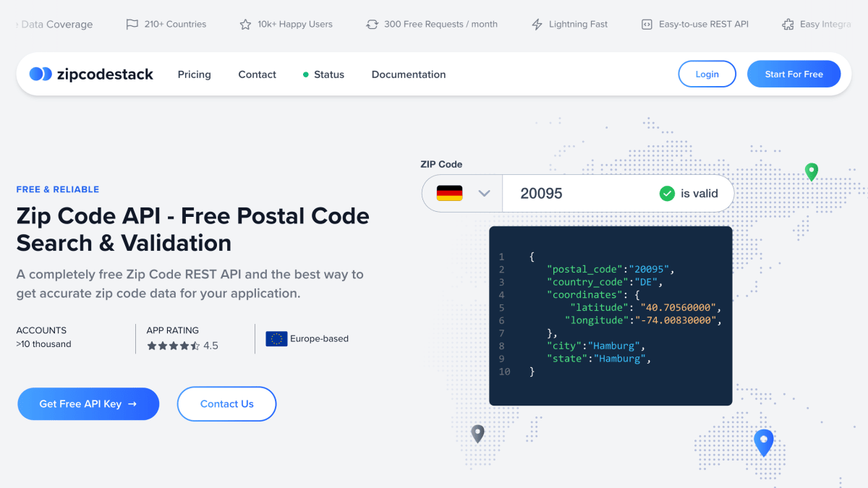Click the flag icon beside 210+ Countries
The width and height of the screenshot is (868, 488).
click(132, 24)
